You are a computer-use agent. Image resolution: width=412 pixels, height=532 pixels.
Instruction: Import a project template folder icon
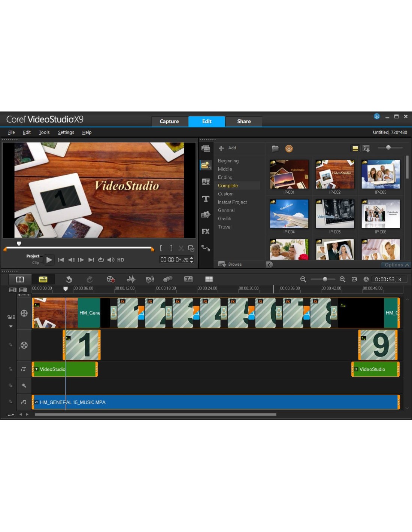pos(275,149)
